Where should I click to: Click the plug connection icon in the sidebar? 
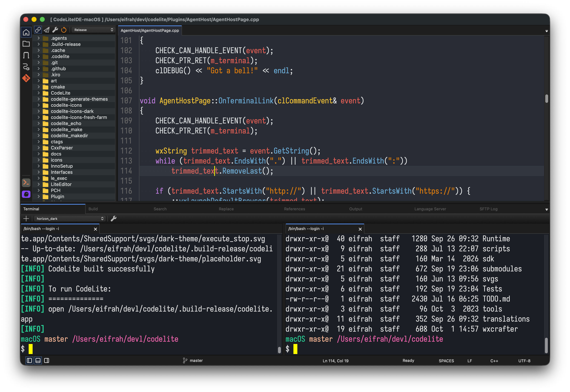tap(26, 67)
